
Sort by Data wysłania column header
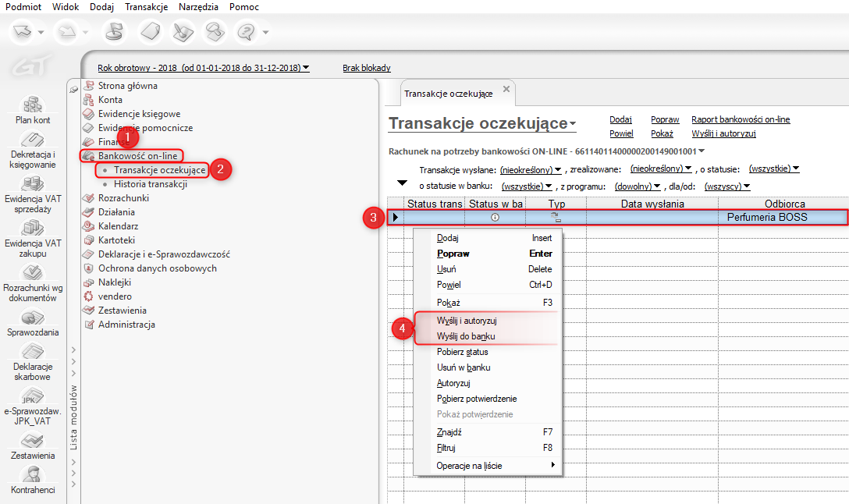tap(652, 204)
